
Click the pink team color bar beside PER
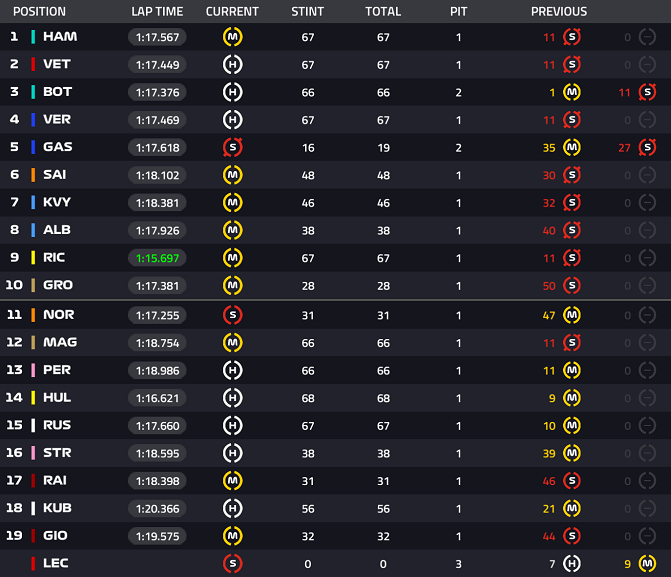tap(33, 370)
